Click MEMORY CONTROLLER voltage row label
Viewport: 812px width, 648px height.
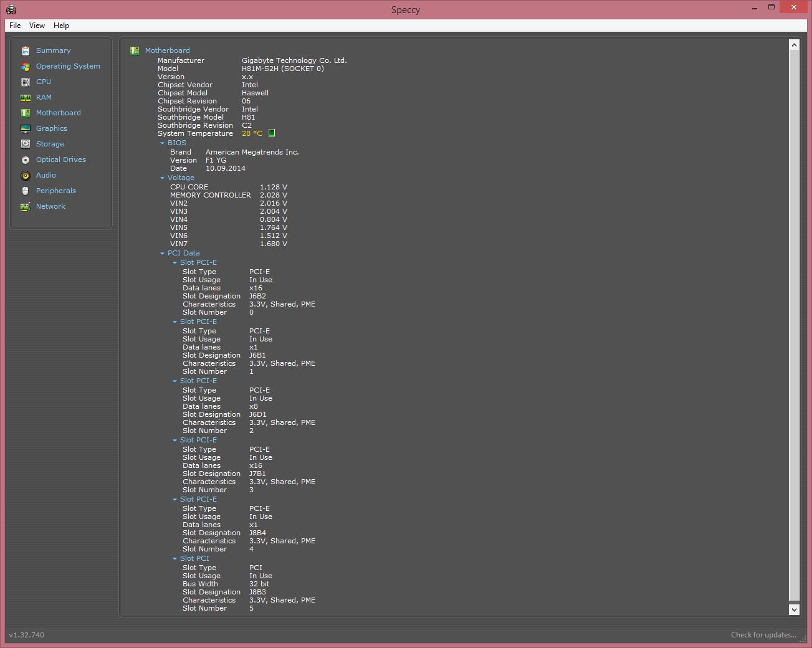[211, 195]
